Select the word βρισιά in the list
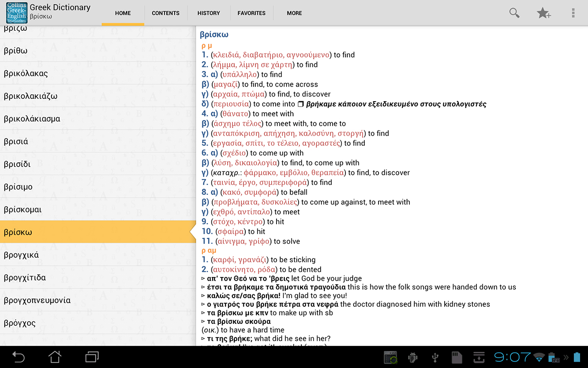Screen dimensions: 588x368 point(98,141)
